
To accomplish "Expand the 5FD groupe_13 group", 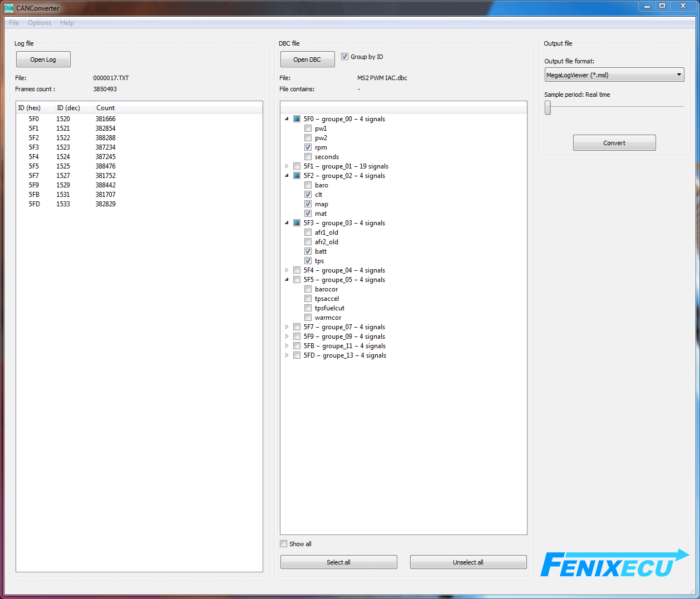I will click(x=287, y=355).
